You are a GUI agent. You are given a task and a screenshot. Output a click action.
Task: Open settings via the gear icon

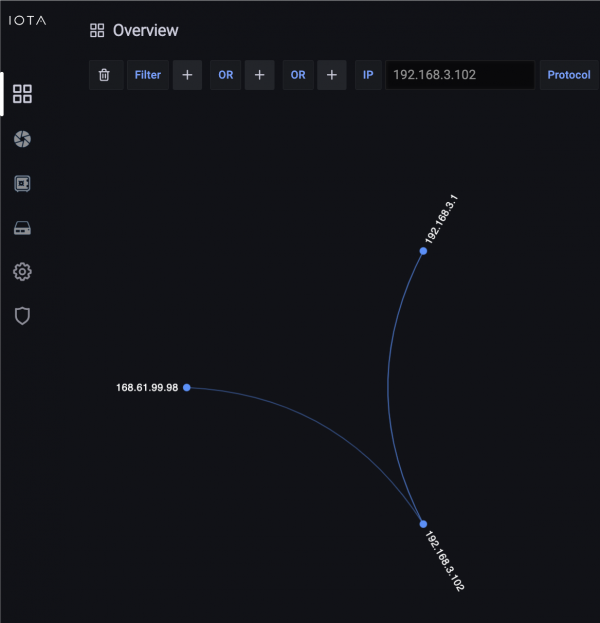point(22,271)
